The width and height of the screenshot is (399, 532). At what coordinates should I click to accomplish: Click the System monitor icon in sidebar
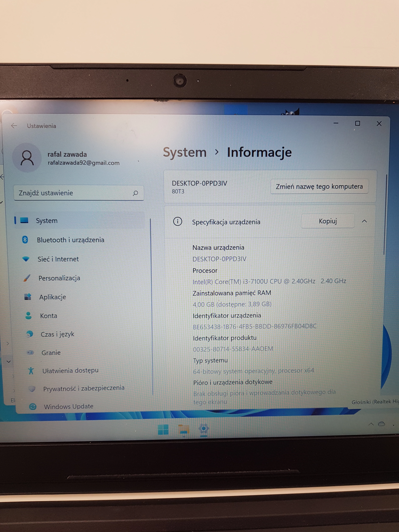pyautogui.click(x=24, y=220)
